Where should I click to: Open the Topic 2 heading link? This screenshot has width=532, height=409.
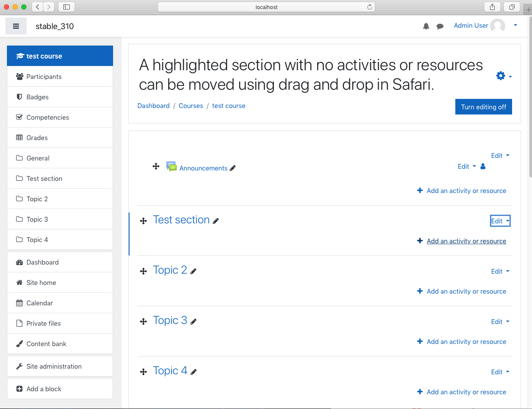point(170,270)
